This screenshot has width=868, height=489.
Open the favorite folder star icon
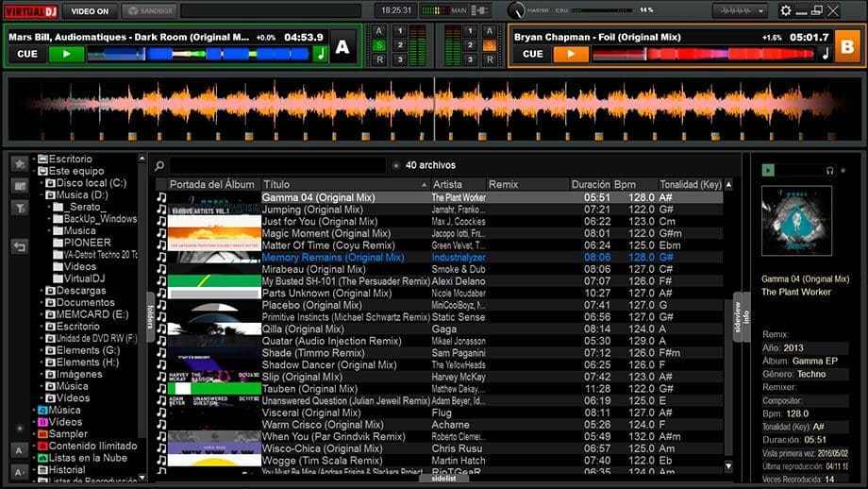click(20, 163)
